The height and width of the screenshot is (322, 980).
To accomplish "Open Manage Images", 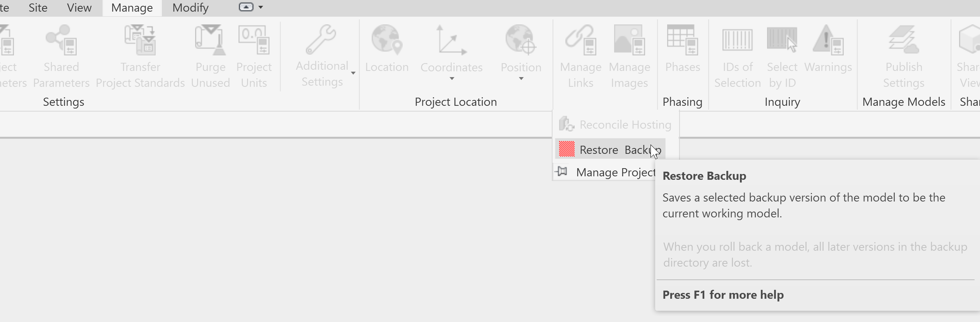I will coord(629,54).
